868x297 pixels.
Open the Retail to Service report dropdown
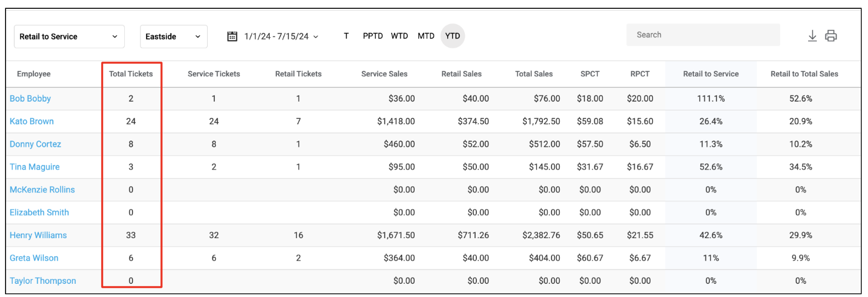69,36
